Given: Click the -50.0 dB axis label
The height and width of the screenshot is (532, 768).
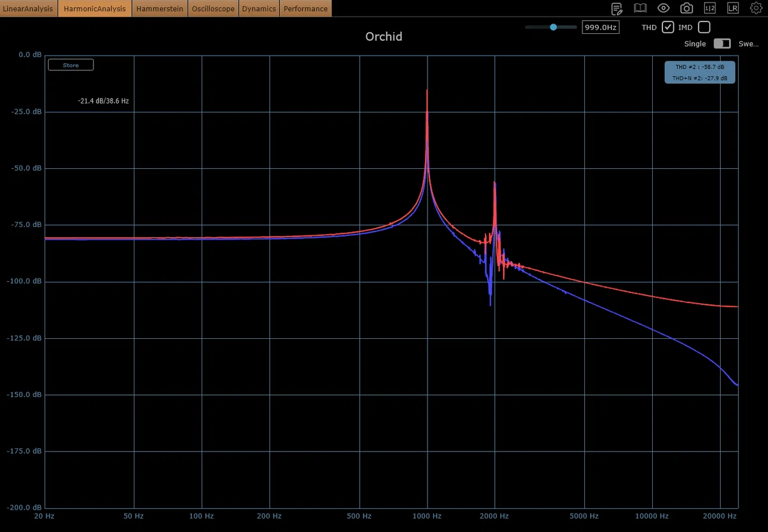Looking at the screenshot, I should click(x=26, y=168).
